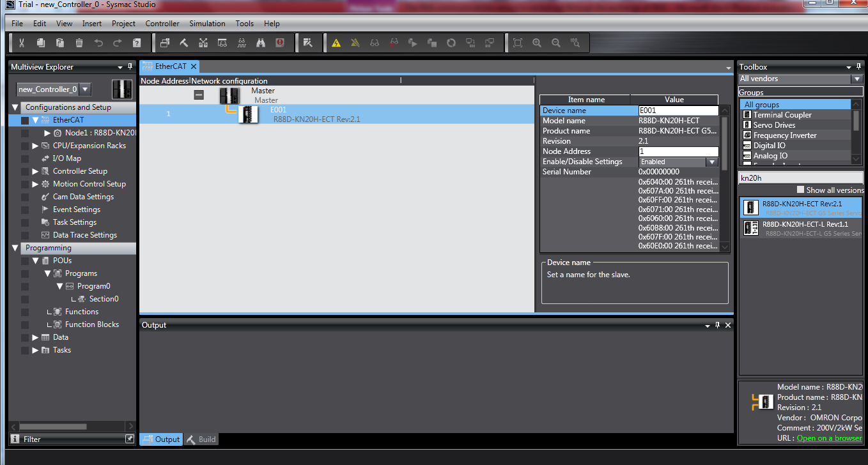Expand the Motion Control Setup node

tap(35, 184)
